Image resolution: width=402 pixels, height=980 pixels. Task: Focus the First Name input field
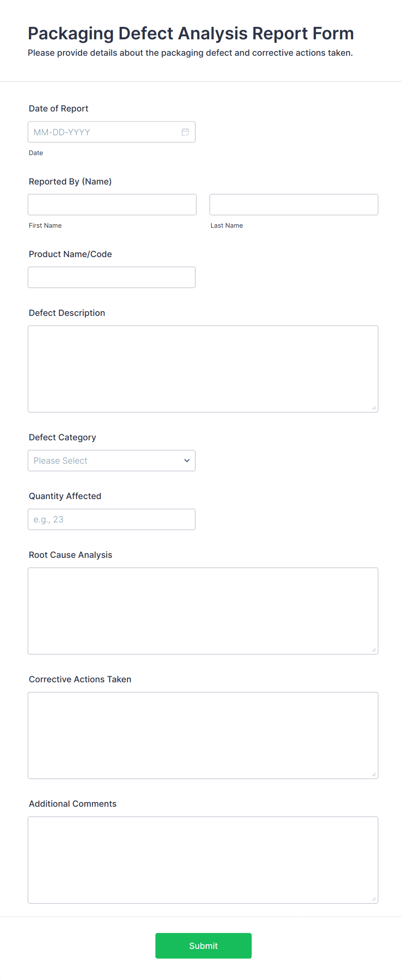[112, 204]
